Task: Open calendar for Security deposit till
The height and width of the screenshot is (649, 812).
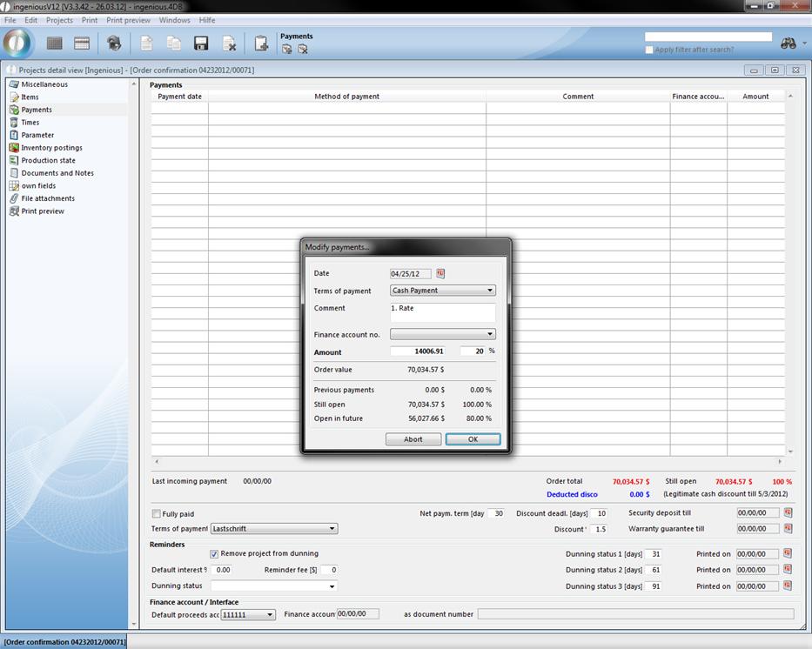Action: coord(787,513)
